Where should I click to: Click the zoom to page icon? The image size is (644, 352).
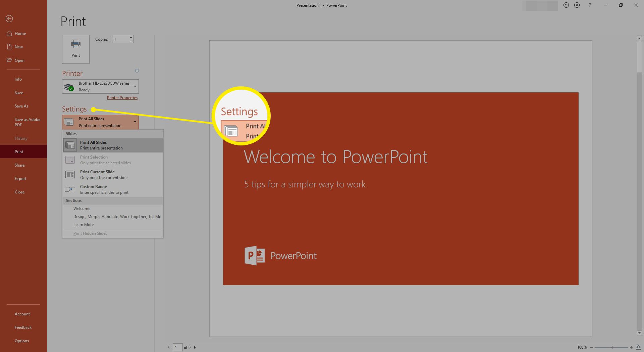[638, 347]
